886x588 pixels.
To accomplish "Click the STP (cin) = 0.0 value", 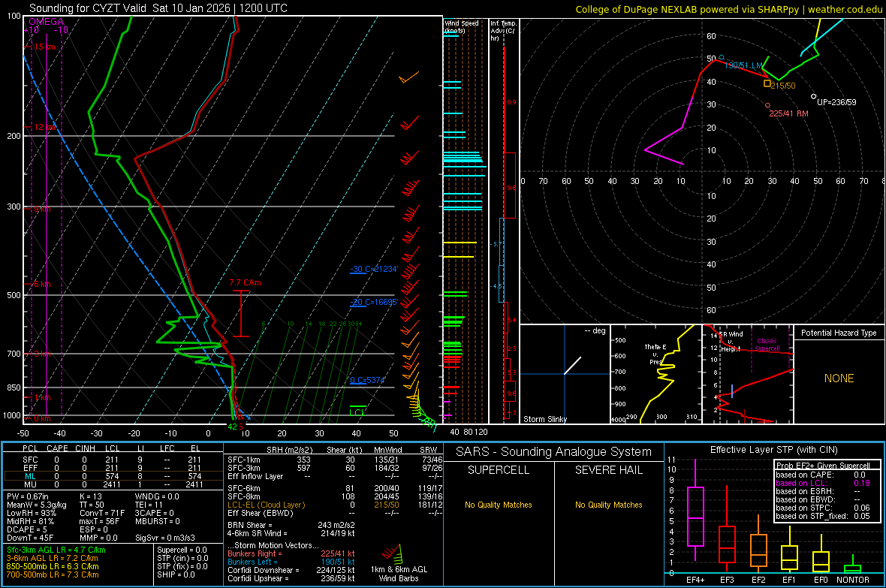I will point(182,558).
